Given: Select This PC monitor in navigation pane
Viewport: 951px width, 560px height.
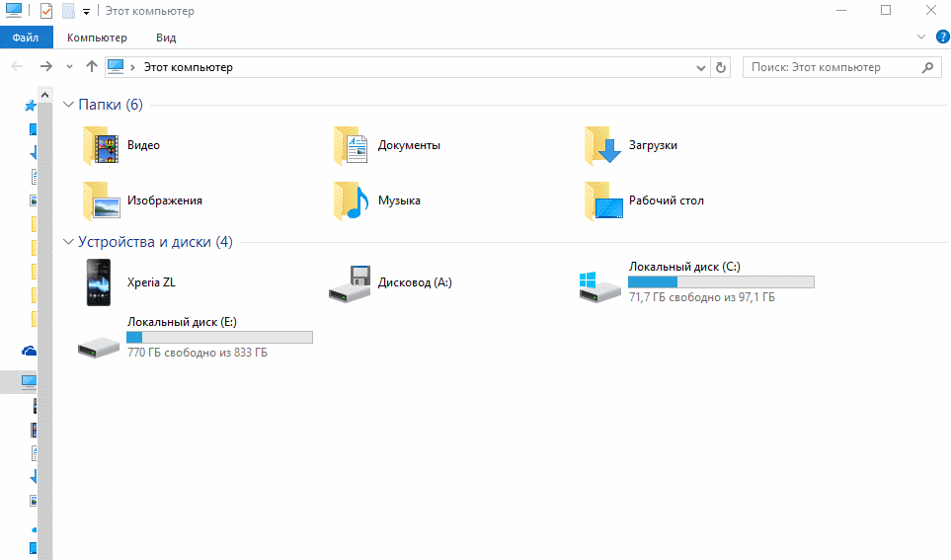Looking at the screenshot, I should click(x=29, y=381).
